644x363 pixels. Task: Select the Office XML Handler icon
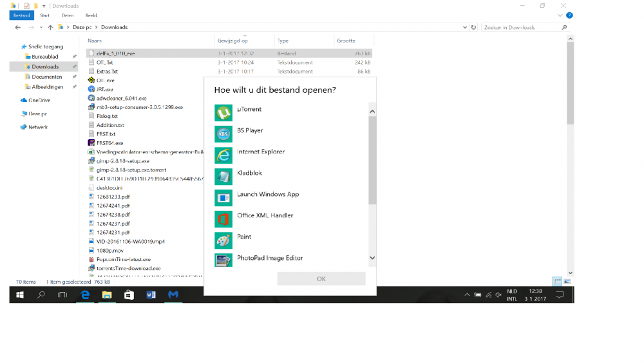[x=223, y=219]
